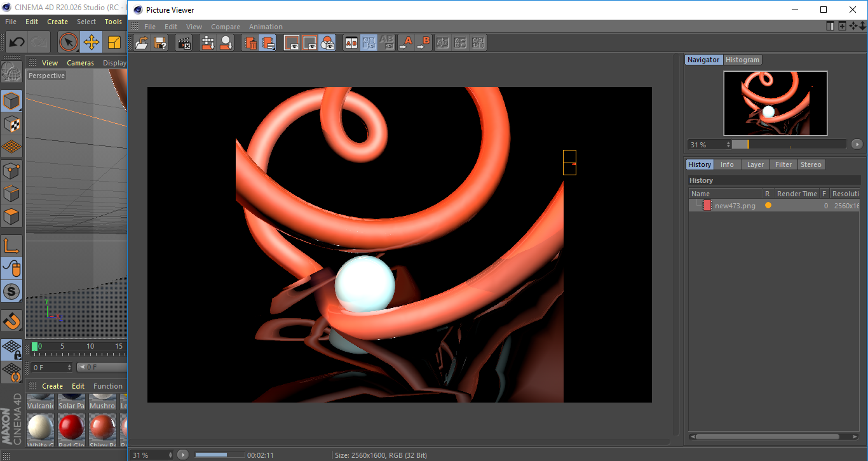The height and width of the screenshot is (461, 868).
Task: Open Picture Viewer Edit menu
Action: 171,27
